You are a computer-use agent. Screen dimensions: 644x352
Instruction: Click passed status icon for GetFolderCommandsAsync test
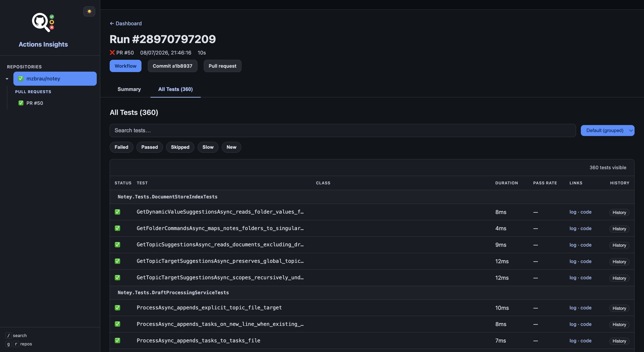[118, 228]
